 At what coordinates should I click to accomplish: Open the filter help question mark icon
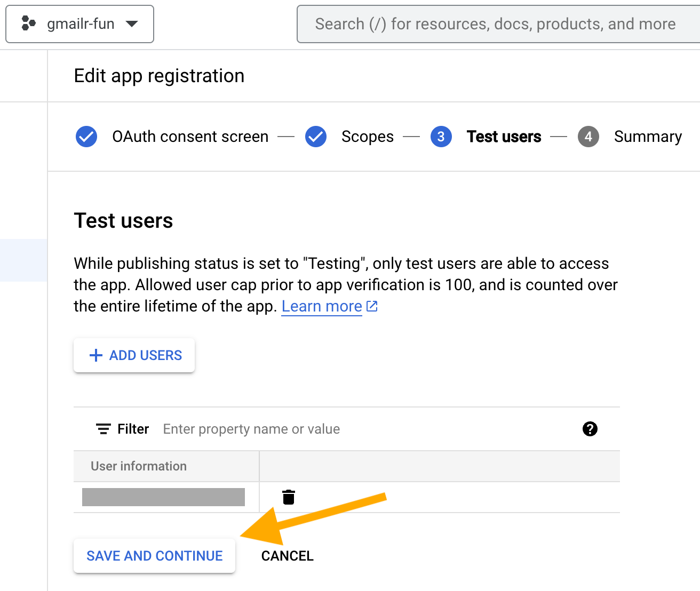click(590, 429)
